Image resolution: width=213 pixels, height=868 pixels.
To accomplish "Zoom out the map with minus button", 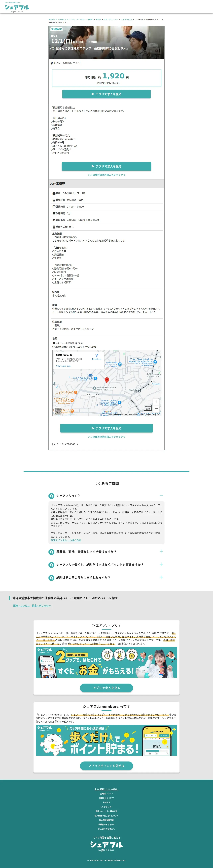I will pos(156,408).
